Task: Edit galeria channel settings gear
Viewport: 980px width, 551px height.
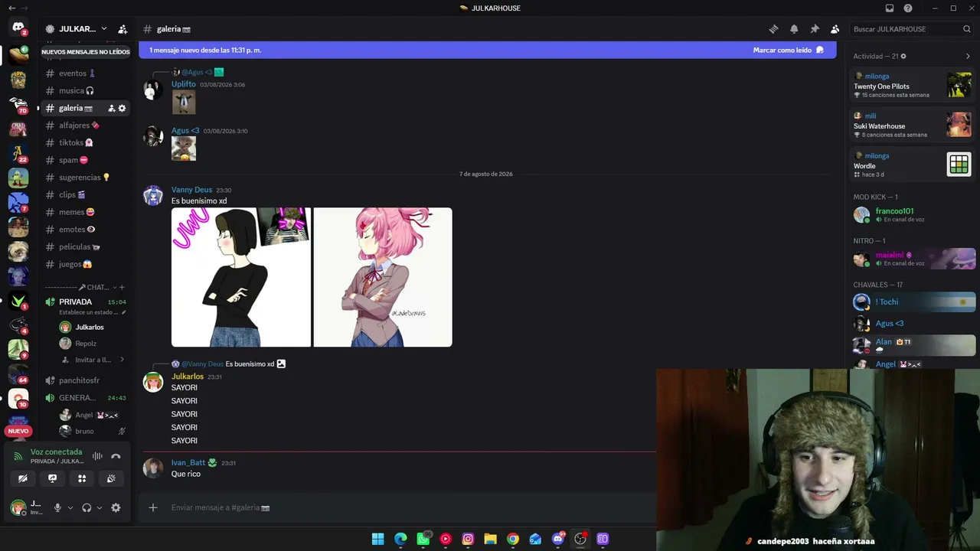Action: (122, 109)
